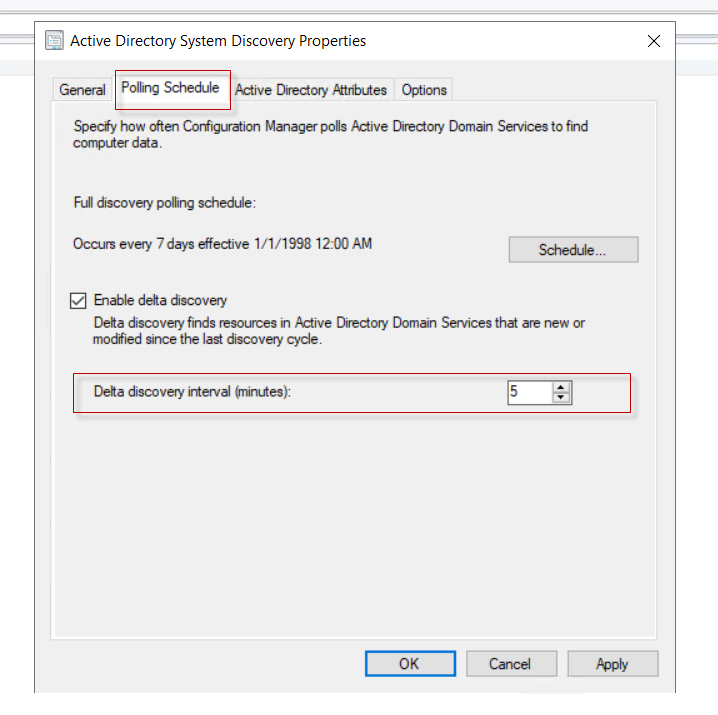Toggle the Enable delta discovery checkbox
718x715 pixels.
(78, 300)
